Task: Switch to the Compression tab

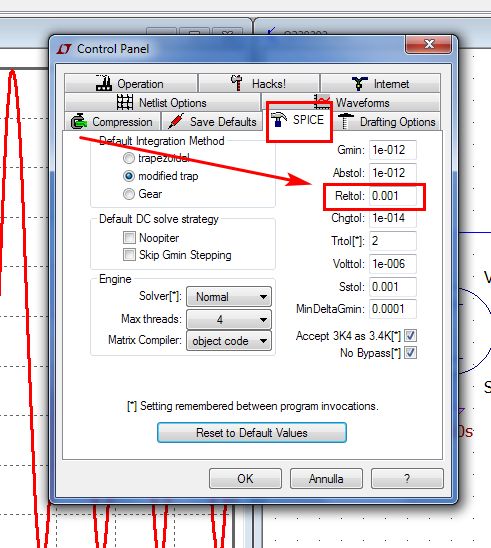Action: [113, 121]
